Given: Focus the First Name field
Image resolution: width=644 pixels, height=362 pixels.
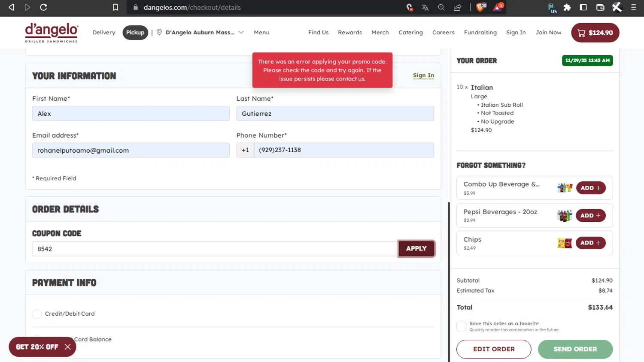Looking at the screenshot, I should (x=131, y=114).
